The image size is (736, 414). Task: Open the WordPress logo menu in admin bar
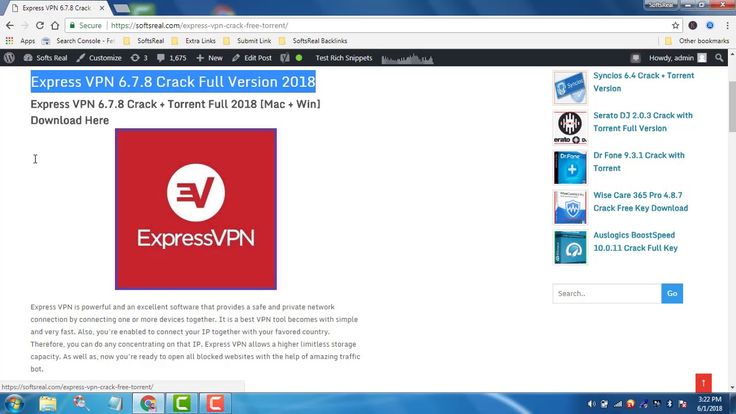(x=9, y=58)
